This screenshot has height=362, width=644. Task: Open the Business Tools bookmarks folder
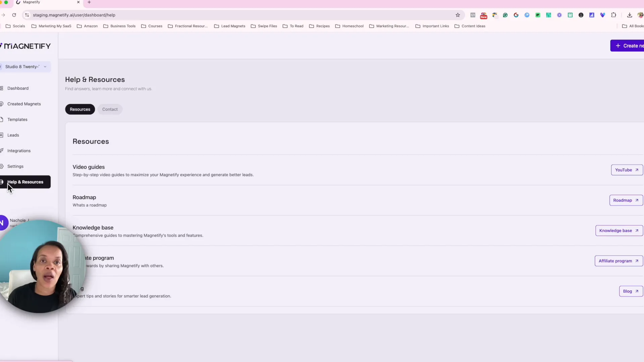click(119, 26)
